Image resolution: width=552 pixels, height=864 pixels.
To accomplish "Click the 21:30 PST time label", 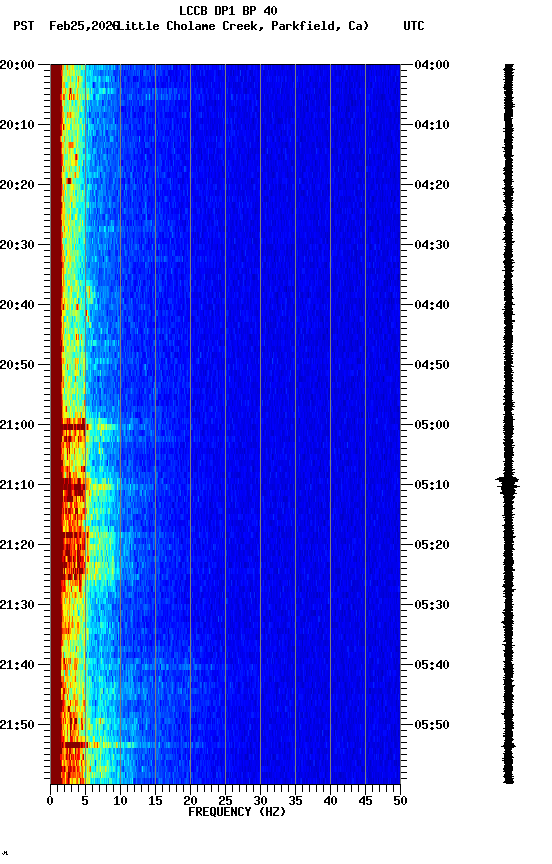I will pos(17,605).
